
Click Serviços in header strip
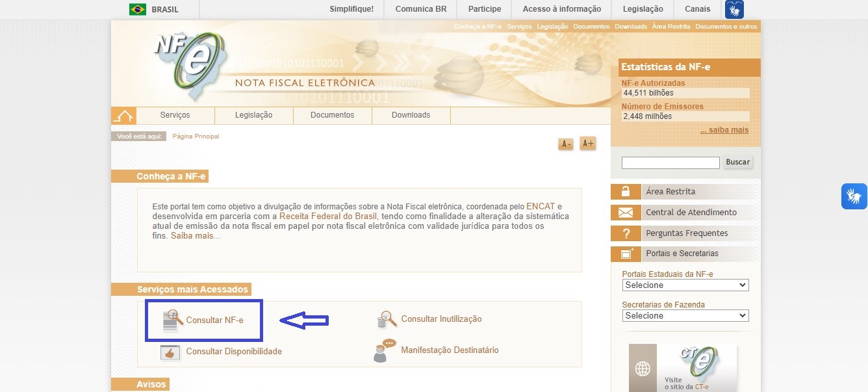click(x=519, y=27)
